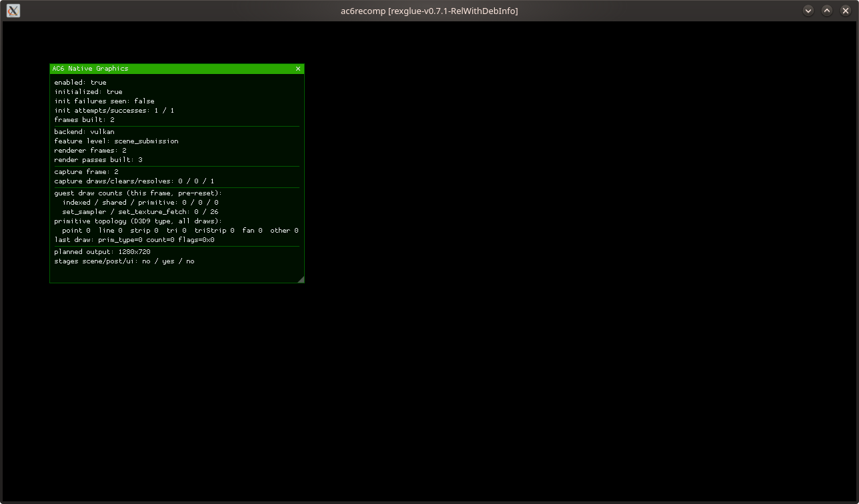Click the ac6recomp window title text
Viewport: 859px width, 504px height.
pyautogui.click(x=429, y=11)
